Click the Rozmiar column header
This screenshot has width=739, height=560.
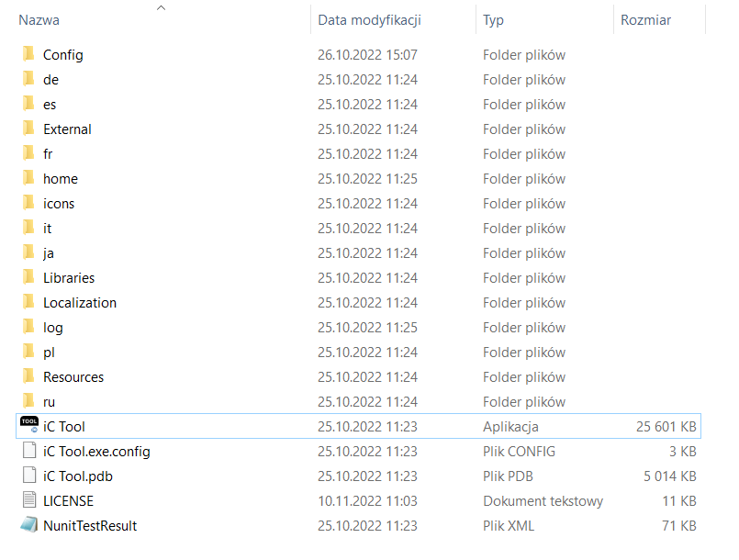[645, 20]
